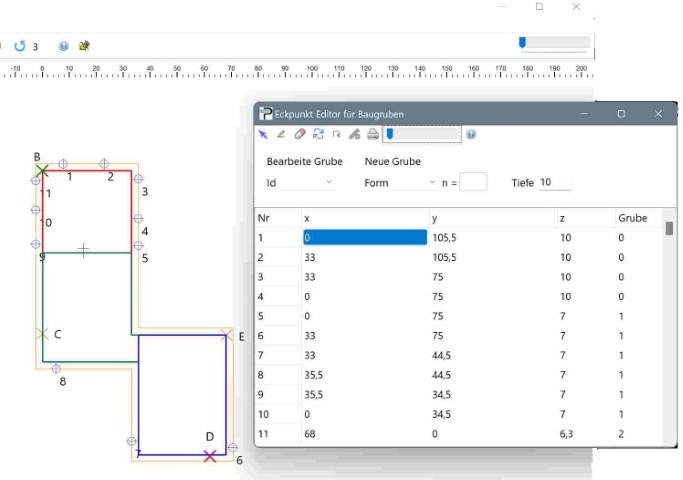Open help in the Eckpunkt Editor toolbar
Viewport: 683px width, 480px height.
click(x=470, y=134)
